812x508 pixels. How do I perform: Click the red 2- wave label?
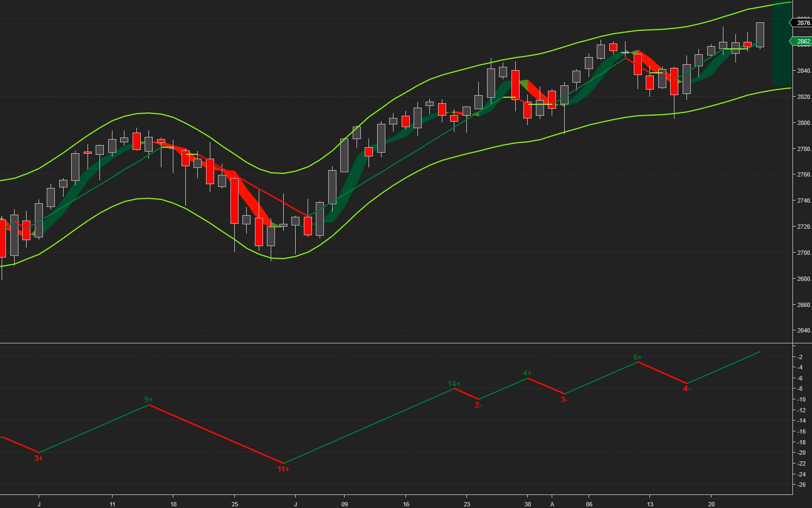[x=478, y=405]
